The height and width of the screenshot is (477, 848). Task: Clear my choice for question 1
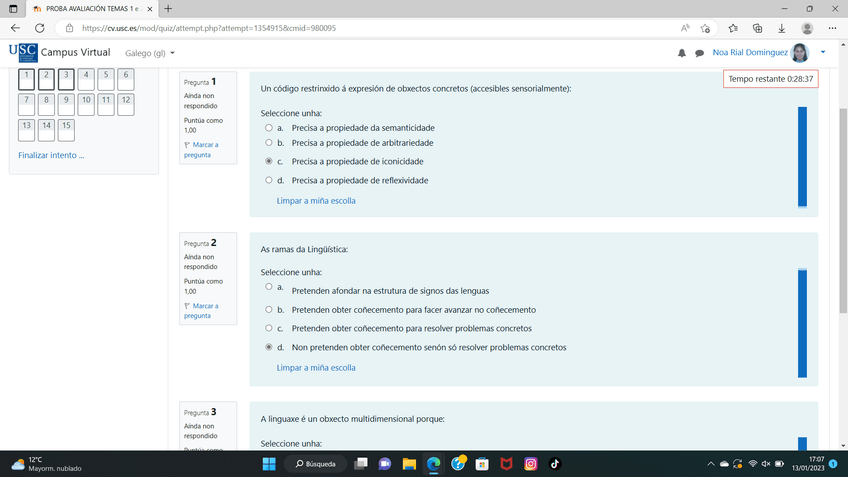coord(316,201)
